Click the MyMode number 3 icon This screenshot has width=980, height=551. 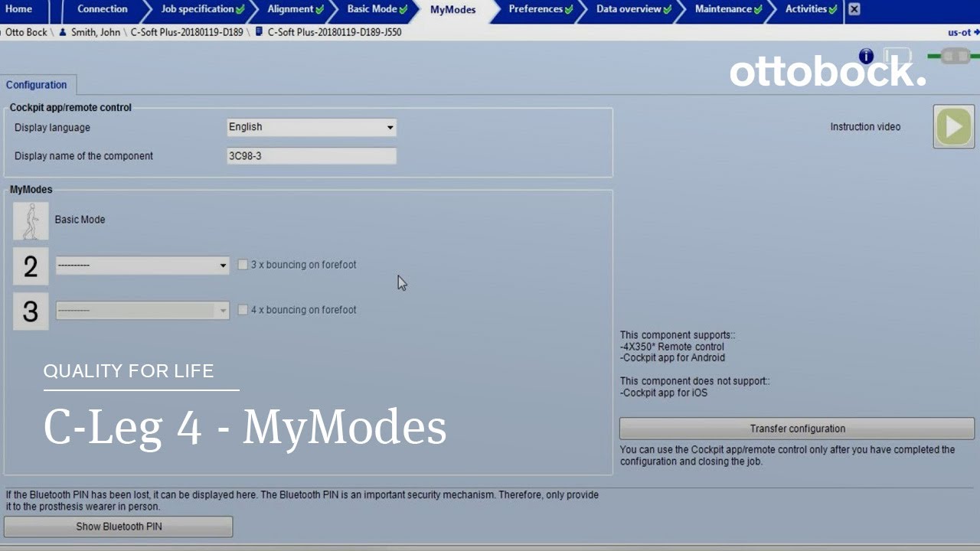pyautogui.click(x=31, y=311)
